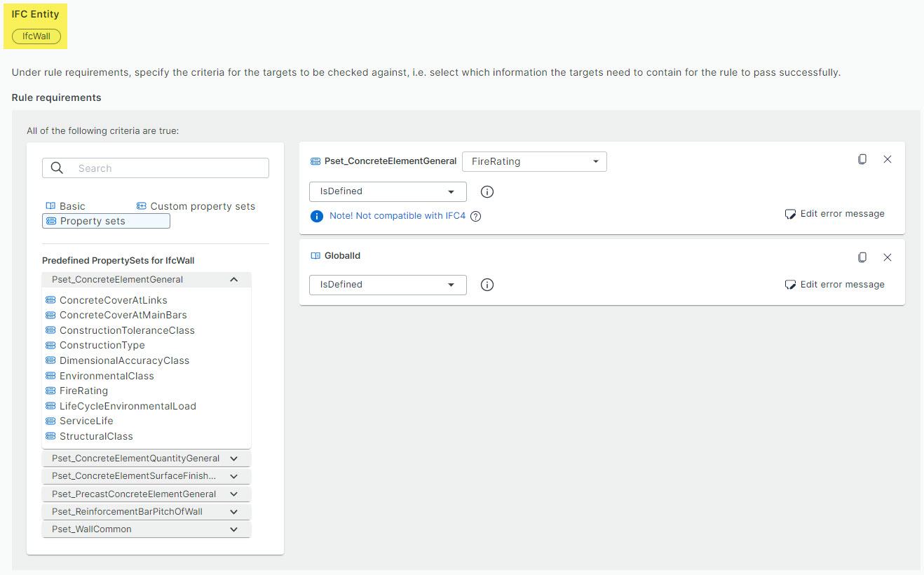
Task: Copy the FireRating requirement card
Action: click(x=862, y=159)
